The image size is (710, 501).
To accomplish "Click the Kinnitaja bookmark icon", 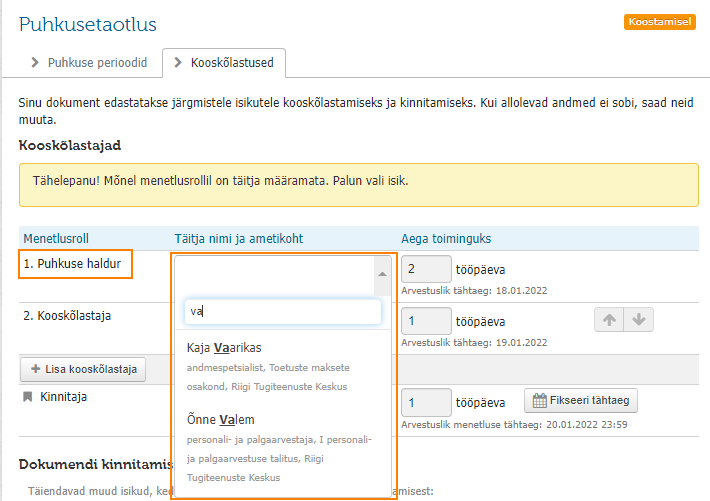I will click(28, 397).
